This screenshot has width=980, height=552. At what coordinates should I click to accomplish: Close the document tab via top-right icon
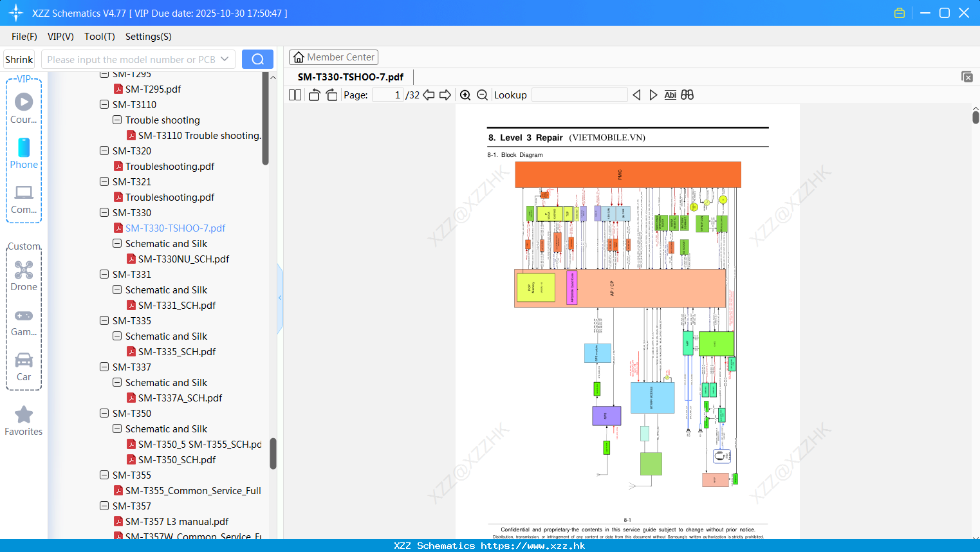click(966, 77)
